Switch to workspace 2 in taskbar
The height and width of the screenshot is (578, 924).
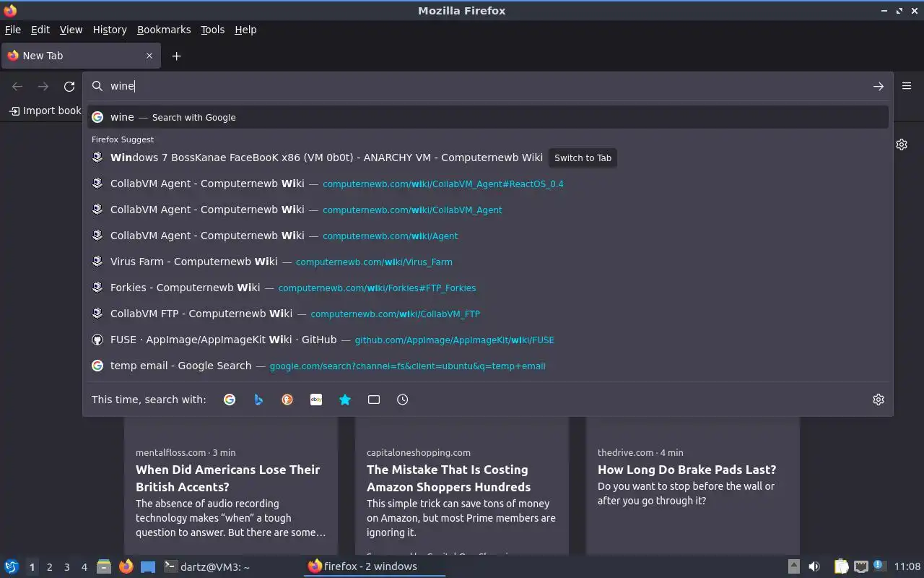click(x=49, y=567)
